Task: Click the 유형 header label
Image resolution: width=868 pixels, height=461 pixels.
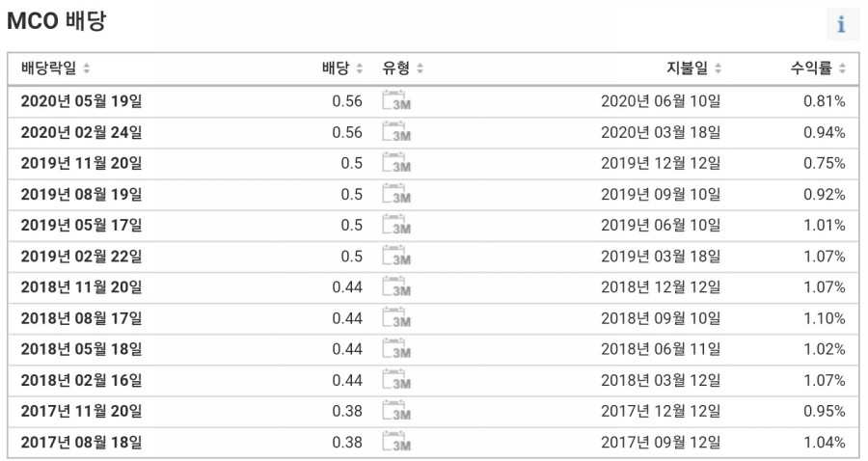Action: pyautogui.click(x=395, y=68)
